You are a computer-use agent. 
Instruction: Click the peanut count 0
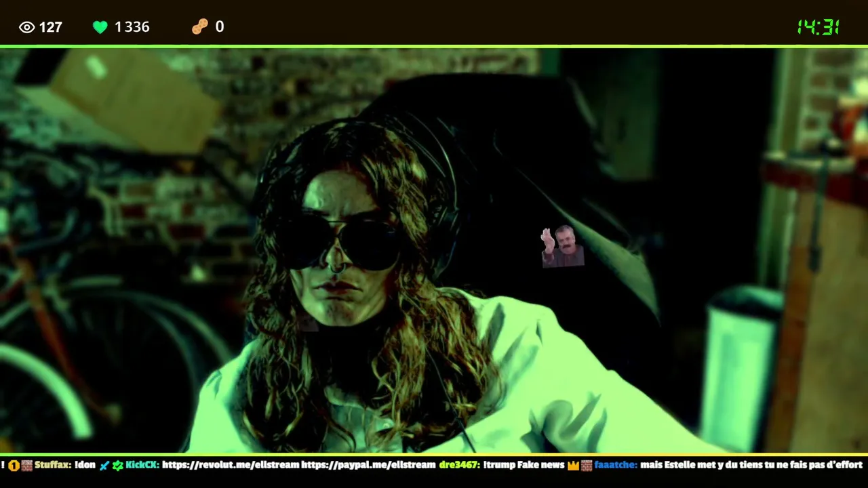tap(220, 26)
